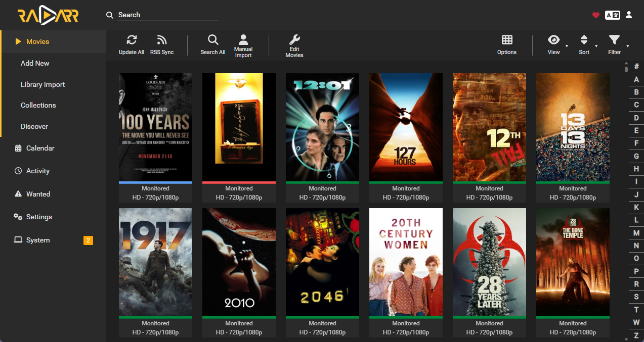This screenshot has width=644, height=342.
Task: Open Activity in the sidebar
Action: point(53,171)
